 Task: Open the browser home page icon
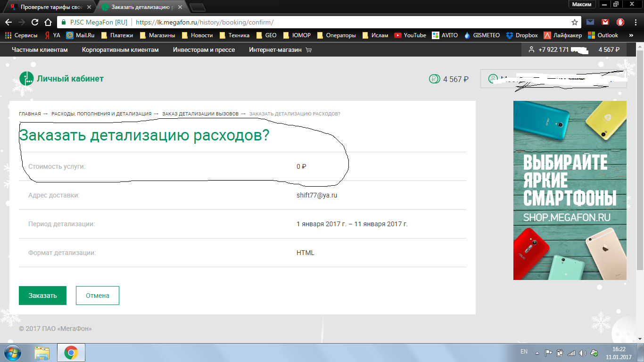[48, 22]
